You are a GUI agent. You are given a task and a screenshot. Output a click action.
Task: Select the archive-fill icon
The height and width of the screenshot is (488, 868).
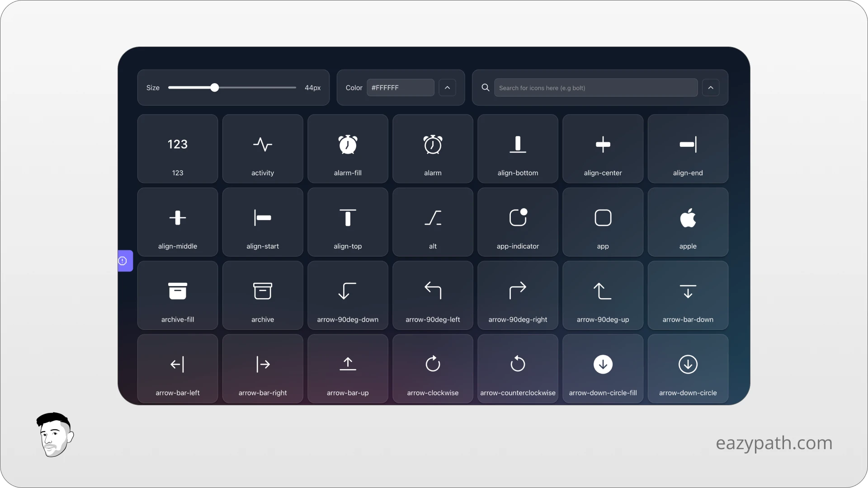tap(178, 291)
